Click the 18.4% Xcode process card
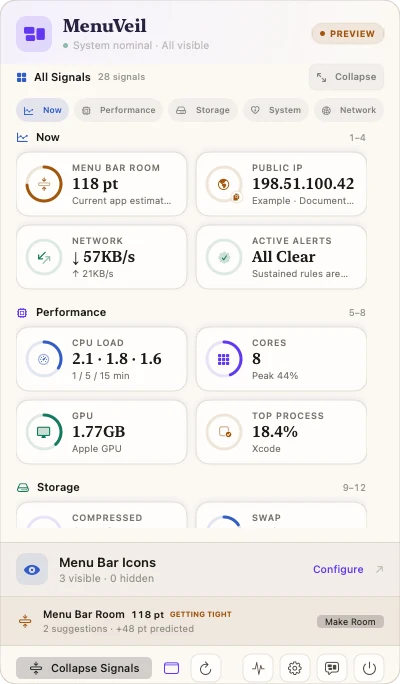The image size is (400, 684). coord(281,432)
